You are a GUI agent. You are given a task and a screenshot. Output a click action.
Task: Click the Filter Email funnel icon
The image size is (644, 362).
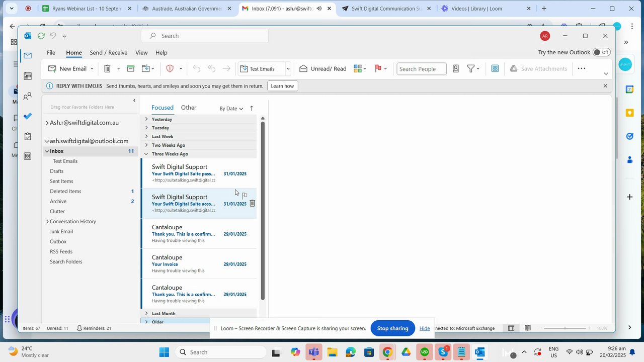471,69
